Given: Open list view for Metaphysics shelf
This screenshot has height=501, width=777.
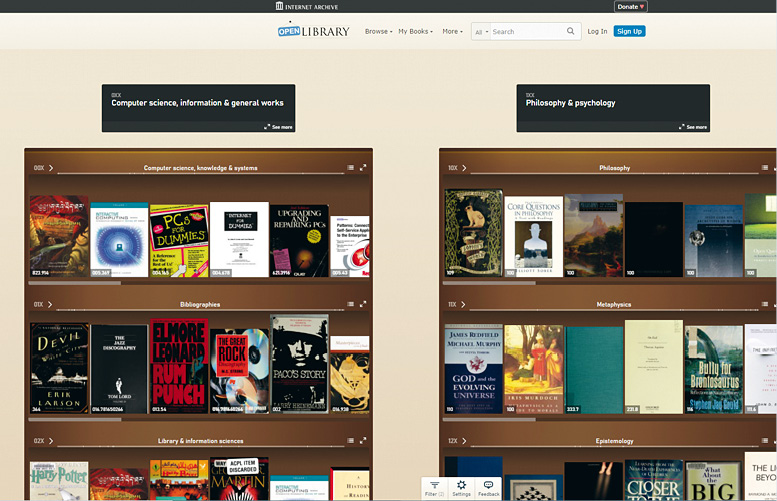Looking at the screenshot, I should 765,304.
